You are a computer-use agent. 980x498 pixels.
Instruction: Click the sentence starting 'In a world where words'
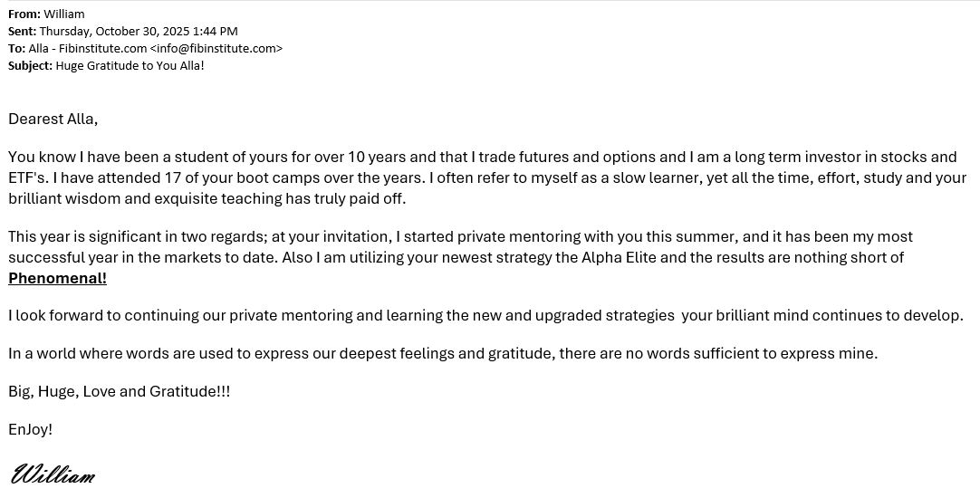(x=442, y=354)
